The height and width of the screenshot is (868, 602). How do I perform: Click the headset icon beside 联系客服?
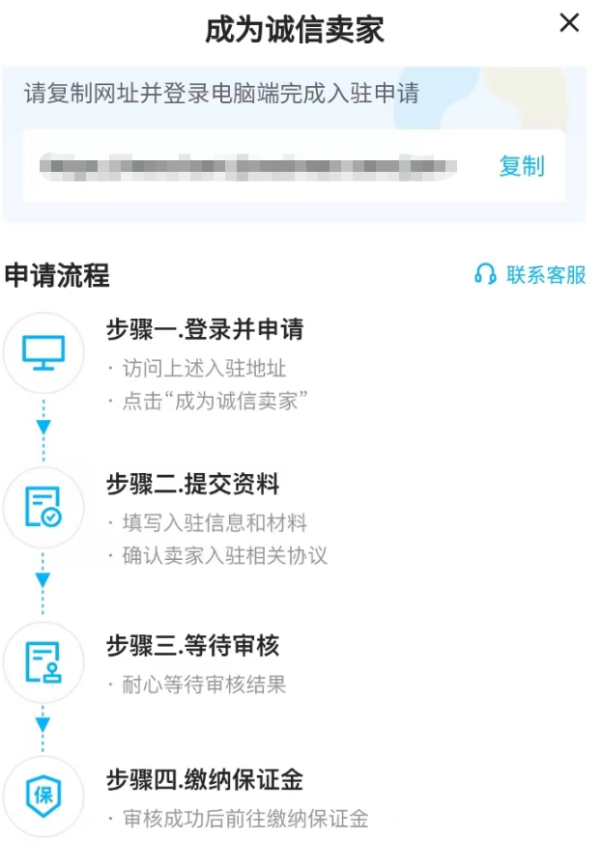pos(485,274)
